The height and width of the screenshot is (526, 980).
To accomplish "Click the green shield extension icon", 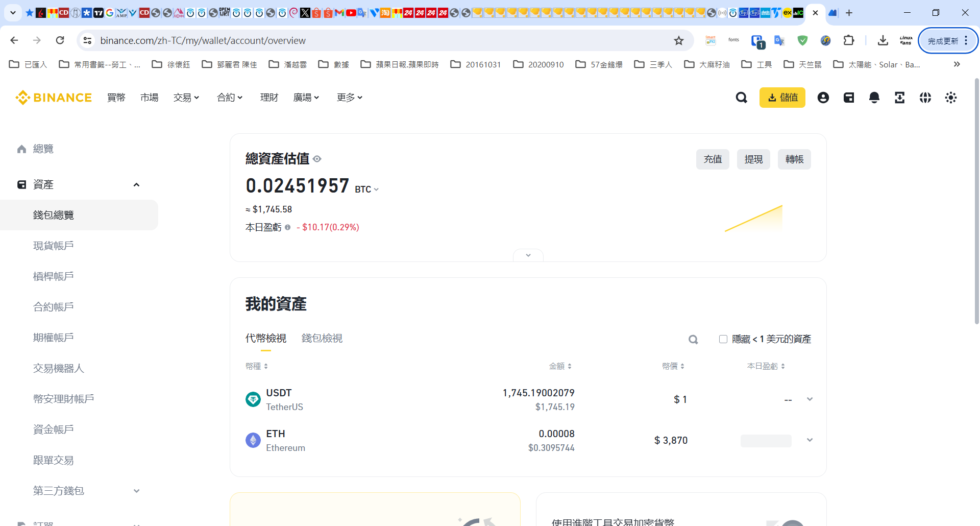I will (x=802, y=40).
